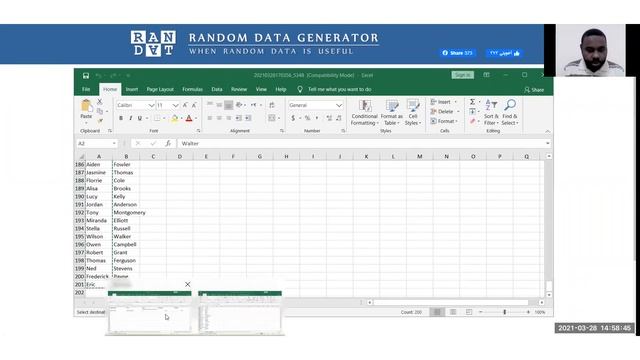Click Tell me what you want to do

(339, 89)
